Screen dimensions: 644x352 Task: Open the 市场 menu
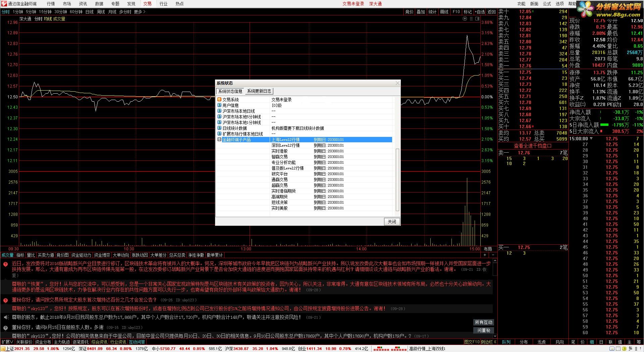(x=67, y=4)
